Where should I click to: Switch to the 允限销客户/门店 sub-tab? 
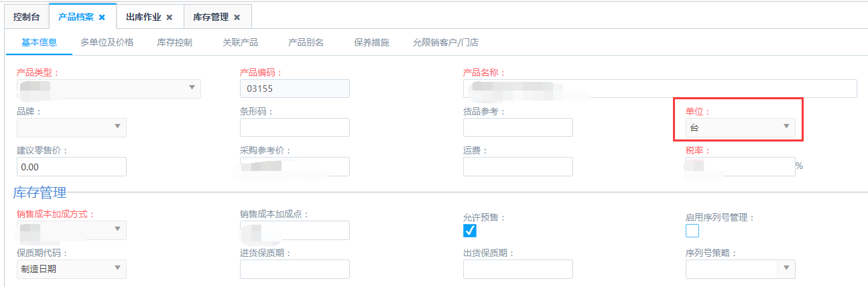click(445, 42)
